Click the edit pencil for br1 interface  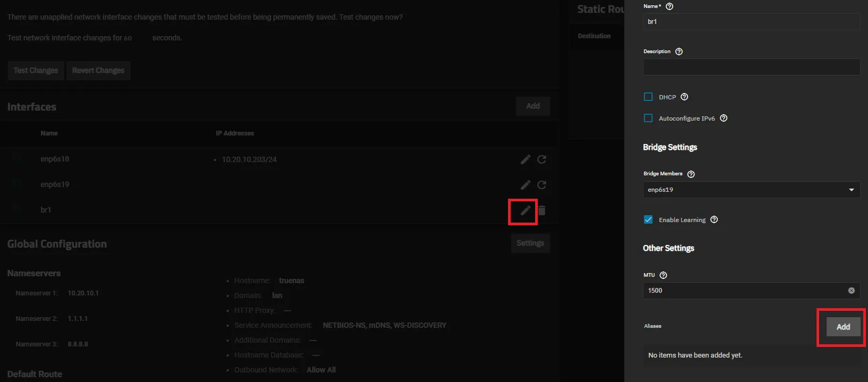(x=525, y=211)
